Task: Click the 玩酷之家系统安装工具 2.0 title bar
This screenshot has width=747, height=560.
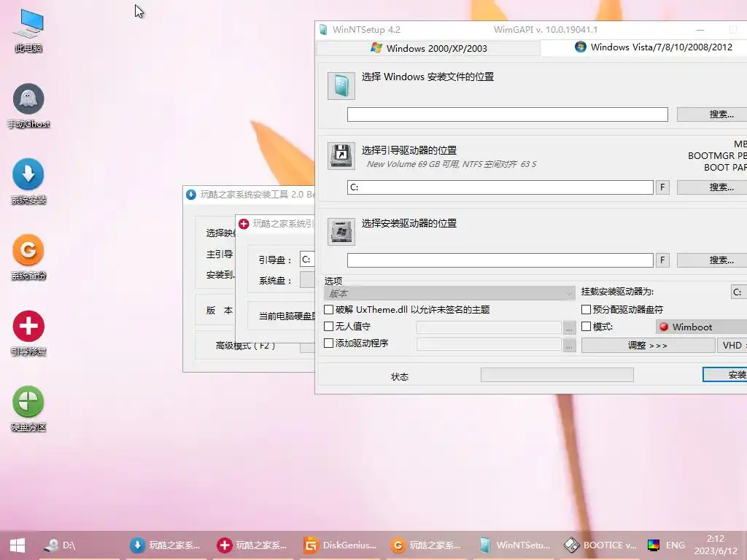Action: pos(249,194)
